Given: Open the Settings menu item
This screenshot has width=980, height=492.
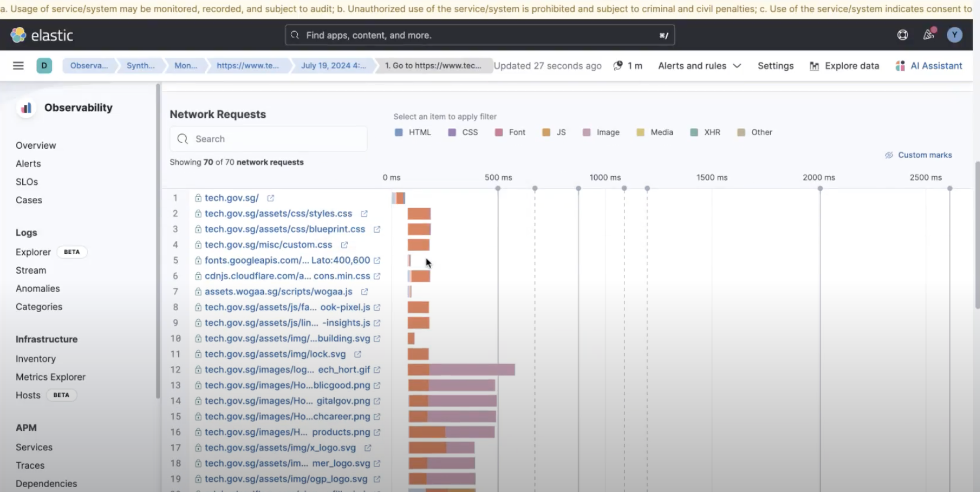Looking at the screenshot, I should (x=775, y=66).
